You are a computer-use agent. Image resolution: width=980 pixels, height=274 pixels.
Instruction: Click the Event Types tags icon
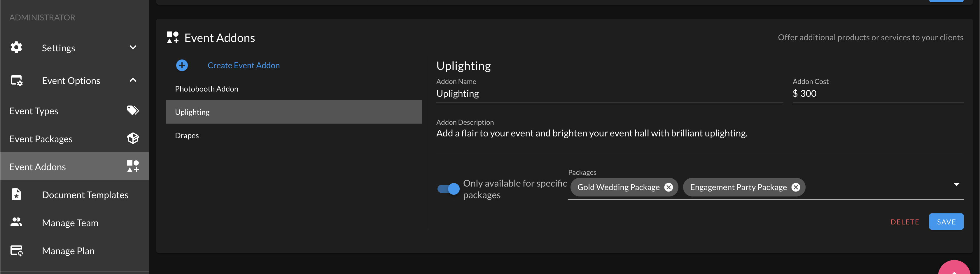133,110
